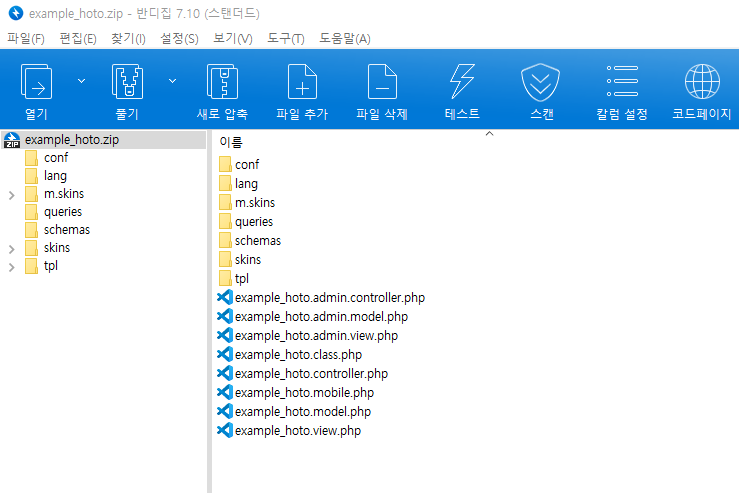
Task: Click the 풀기 (Extract) toolbar icon
Action: pos(127,82)
